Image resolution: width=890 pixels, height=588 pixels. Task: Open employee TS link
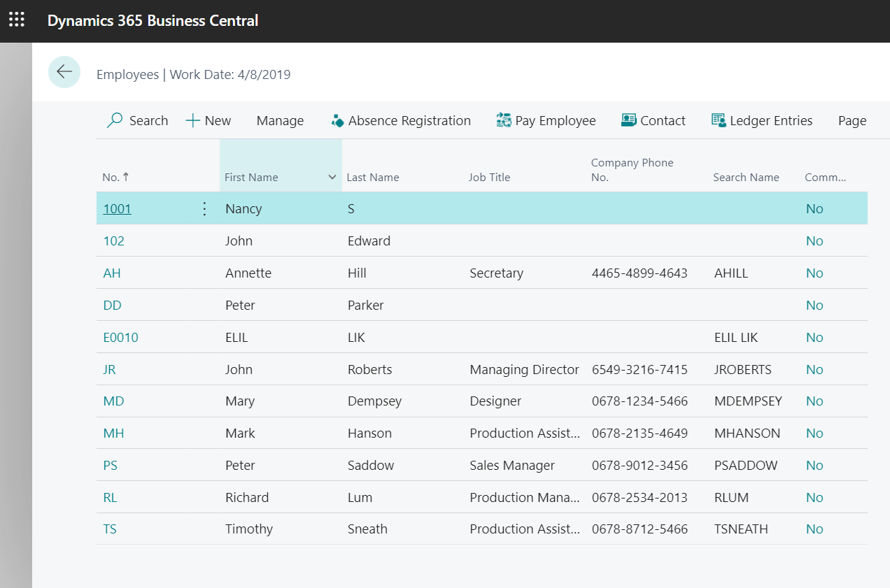(x=110, y=529)
